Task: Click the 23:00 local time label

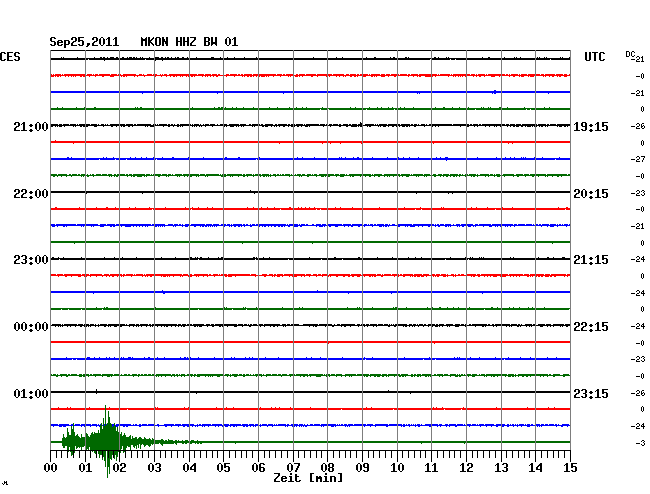Action: pyautogui.click(x=31, y=260)
